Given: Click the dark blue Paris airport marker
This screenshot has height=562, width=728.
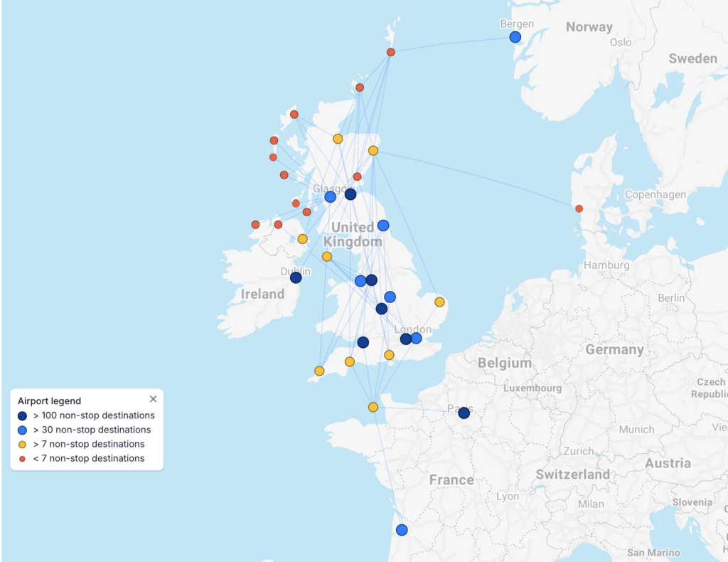Looking at the screenshot, I should (464, 413).
